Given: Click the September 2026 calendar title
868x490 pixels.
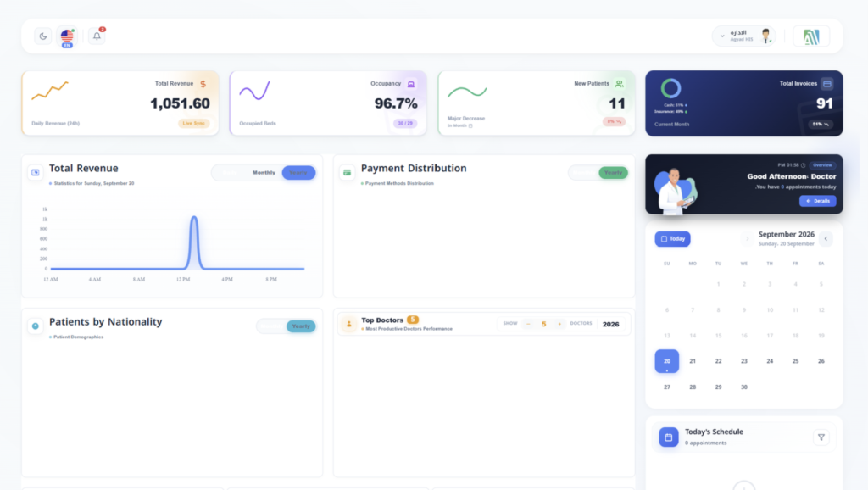Looking at the screenshot, I should [x=786, y=234].
